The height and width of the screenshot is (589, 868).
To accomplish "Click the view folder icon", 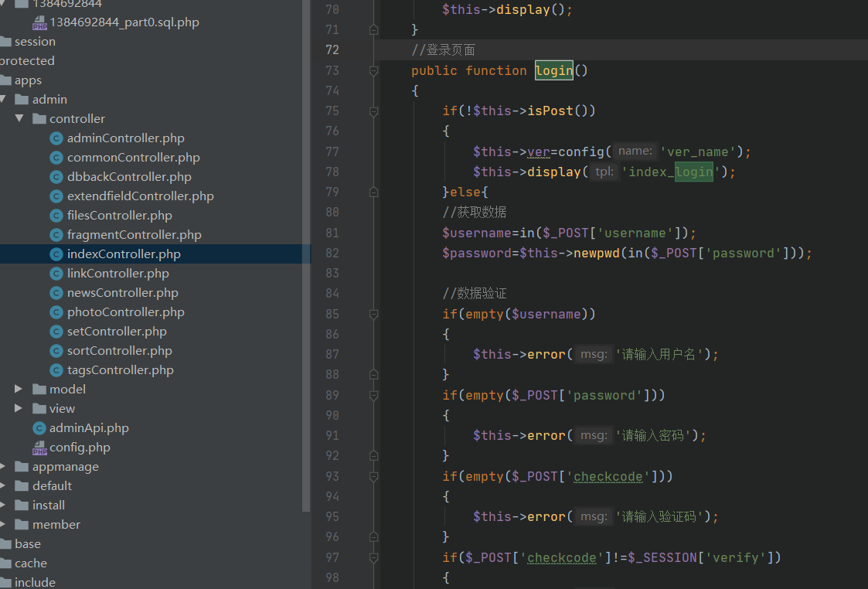I will (x=39, y=409).
